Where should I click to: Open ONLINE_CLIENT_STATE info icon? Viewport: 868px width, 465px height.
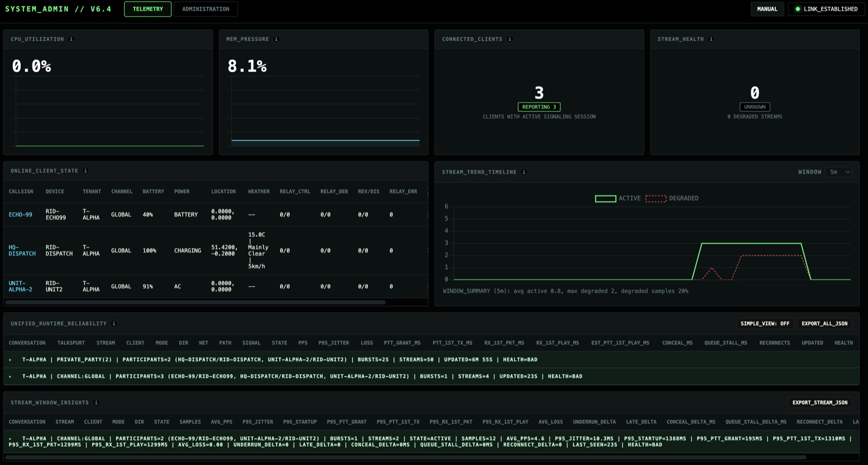tap(86, 171)
